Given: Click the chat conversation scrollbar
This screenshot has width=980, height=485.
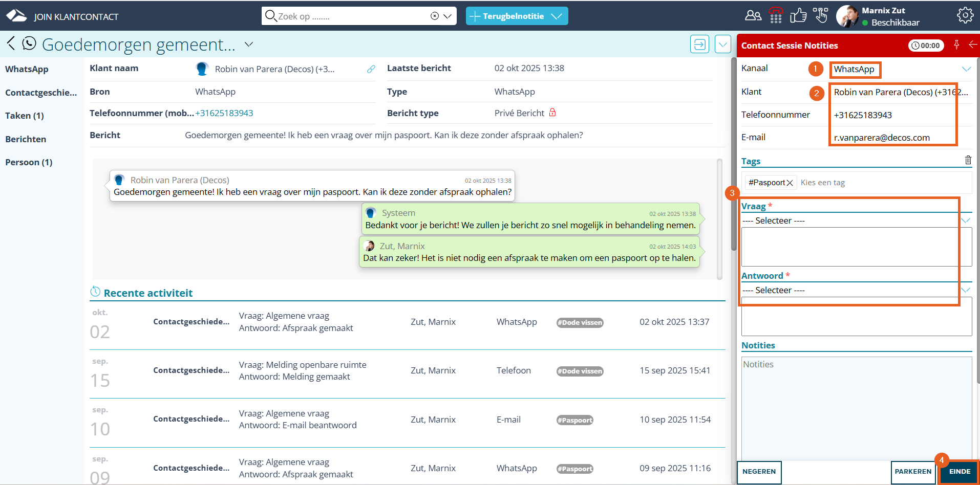Looking at the screenshot, I should tap(719, 219).
